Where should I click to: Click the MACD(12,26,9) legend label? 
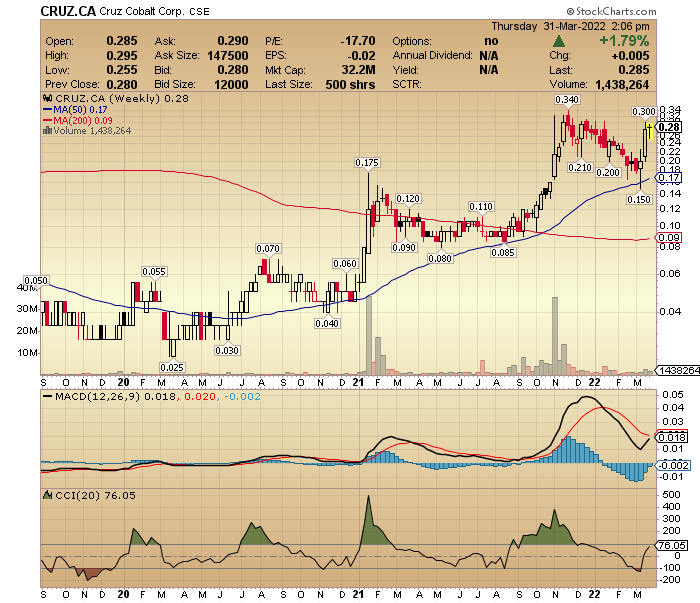click(x=97, y=396)
